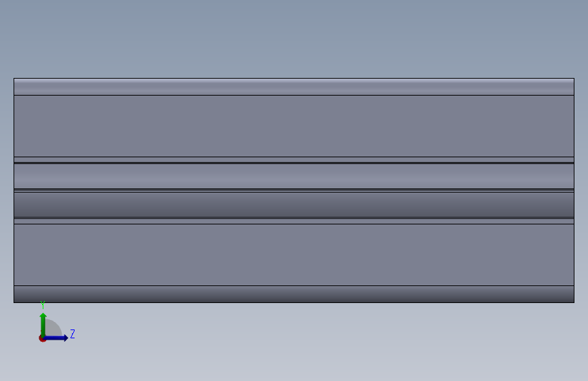
Task: Select the top rounded strip face
Action: pos(294,87)
